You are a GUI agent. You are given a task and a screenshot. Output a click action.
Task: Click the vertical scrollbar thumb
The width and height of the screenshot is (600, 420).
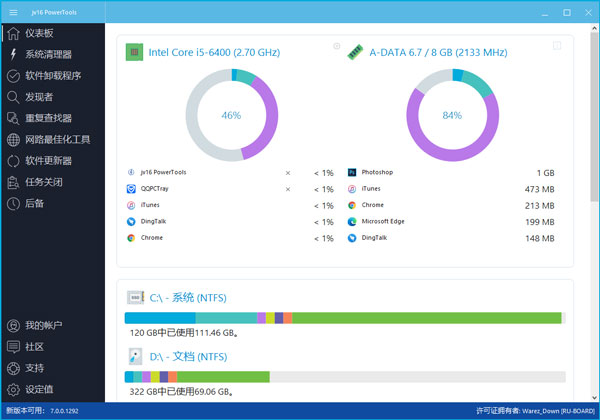594,117
